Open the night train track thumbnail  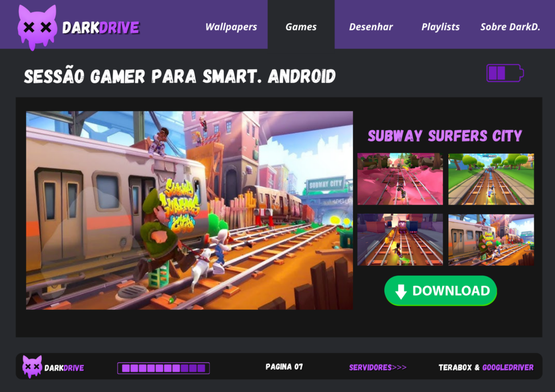[400, 240]
